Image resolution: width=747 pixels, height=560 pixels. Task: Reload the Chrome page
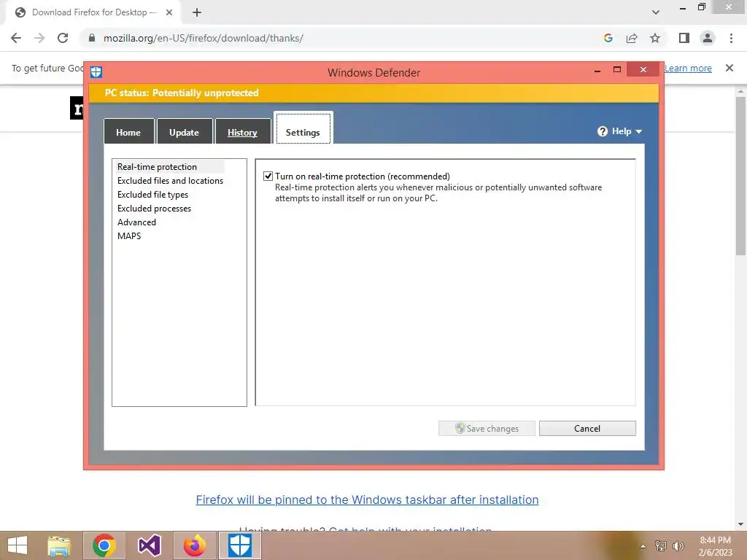(63, 38)
